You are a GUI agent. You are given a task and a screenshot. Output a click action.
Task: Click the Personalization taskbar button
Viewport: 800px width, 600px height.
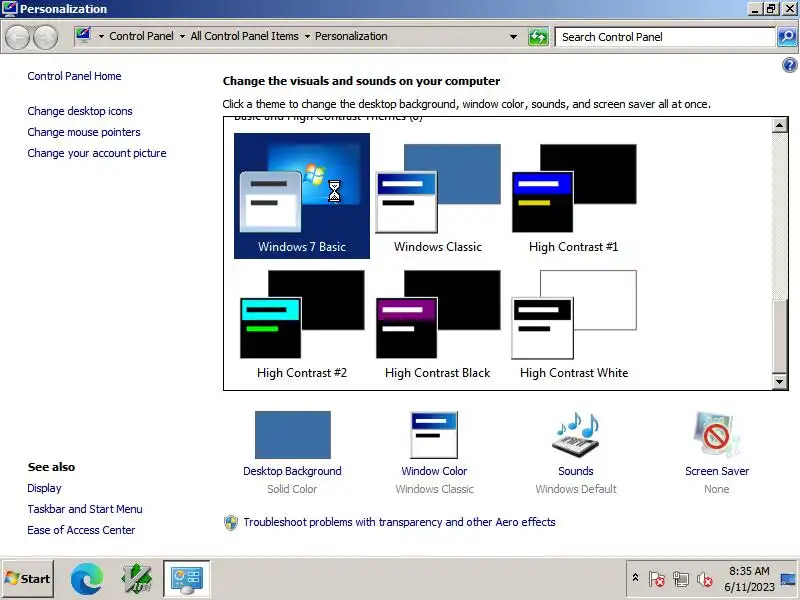(187, 579)
